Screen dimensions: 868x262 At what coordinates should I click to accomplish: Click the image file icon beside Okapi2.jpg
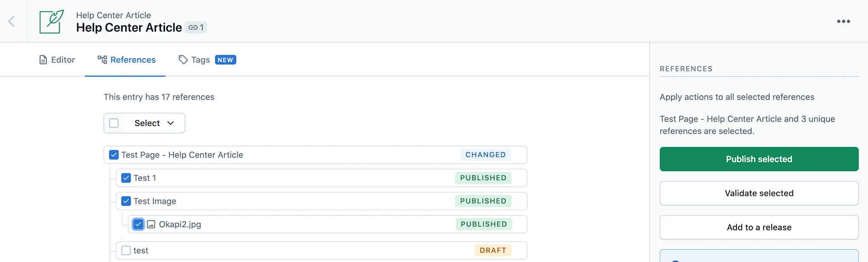(x=151, y=224)
